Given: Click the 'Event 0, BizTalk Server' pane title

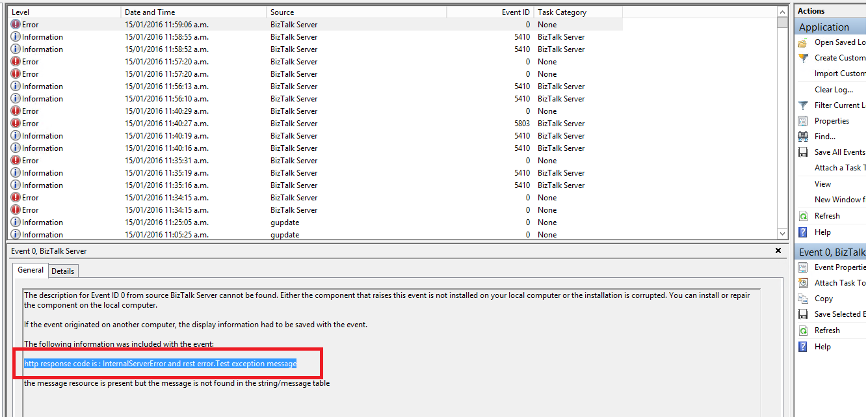Looking at the screenshot, I should [49, 251].
